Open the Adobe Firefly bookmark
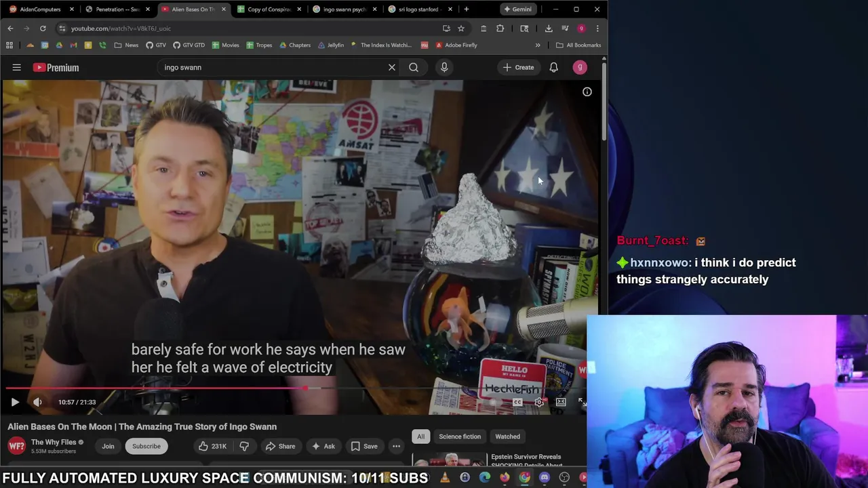 [456, 45]
